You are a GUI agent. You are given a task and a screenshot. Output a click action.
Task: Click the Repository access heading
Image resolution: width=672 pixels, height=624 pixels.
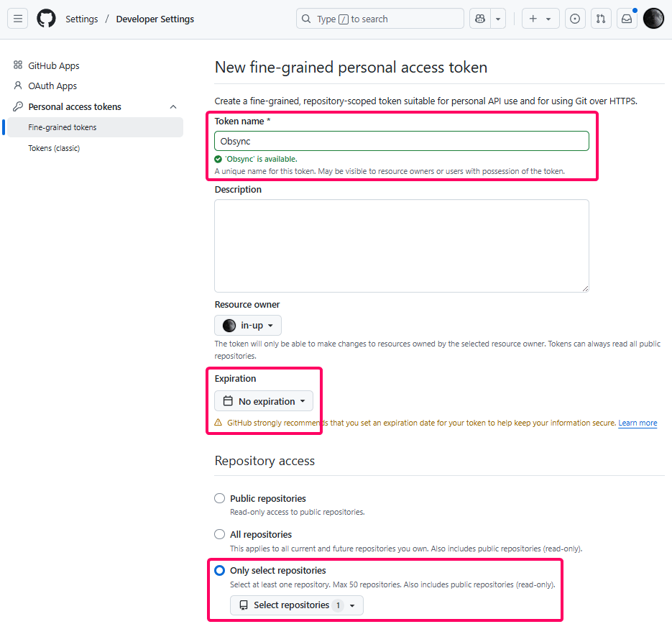[264, 461]
